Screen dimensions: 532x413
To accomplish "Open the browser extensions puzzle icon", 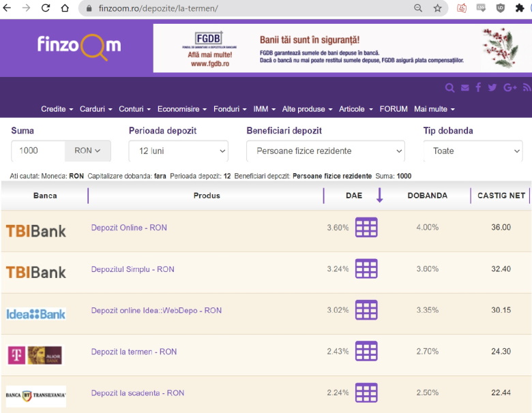I will pos(520,8).
